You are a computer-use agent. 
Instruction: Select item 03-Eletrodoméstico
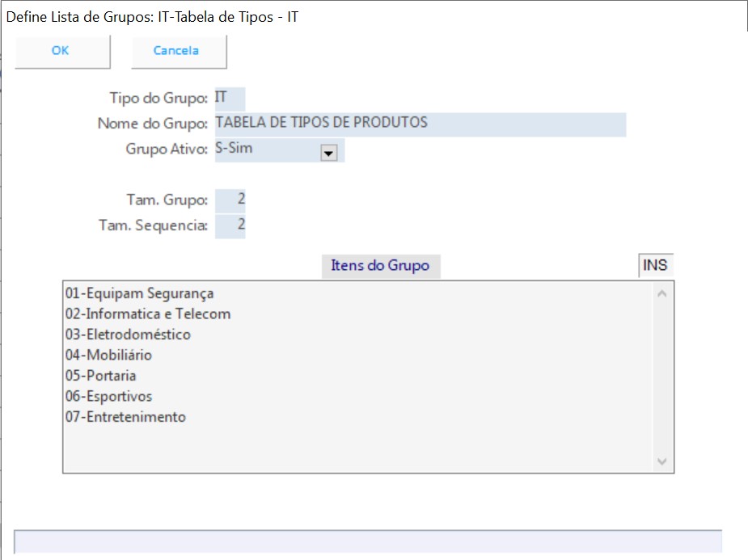point(128,335)
